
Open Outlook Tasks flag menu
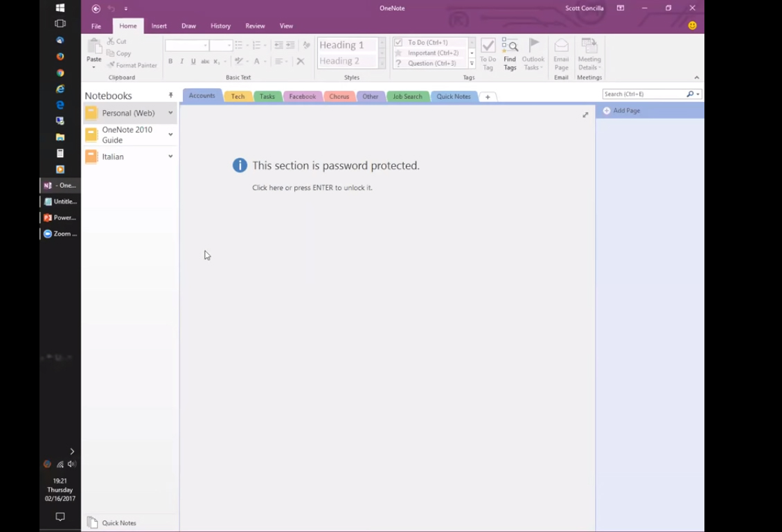coord(533,54)
